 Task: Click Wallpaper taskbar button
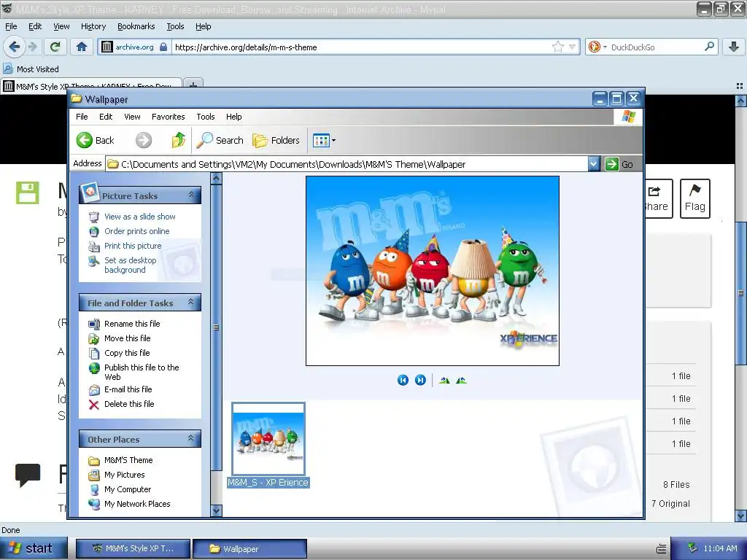(x=249, y=548)
